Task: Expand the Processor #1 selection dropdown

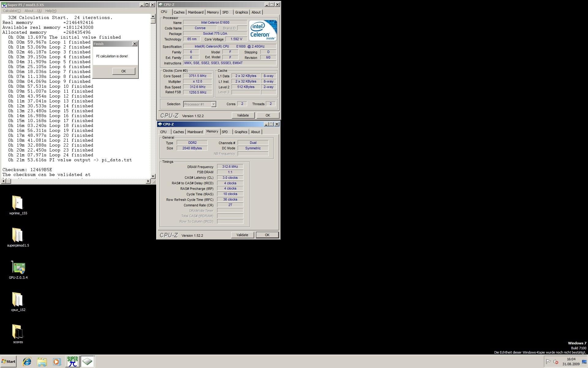Action: (213, 104)
